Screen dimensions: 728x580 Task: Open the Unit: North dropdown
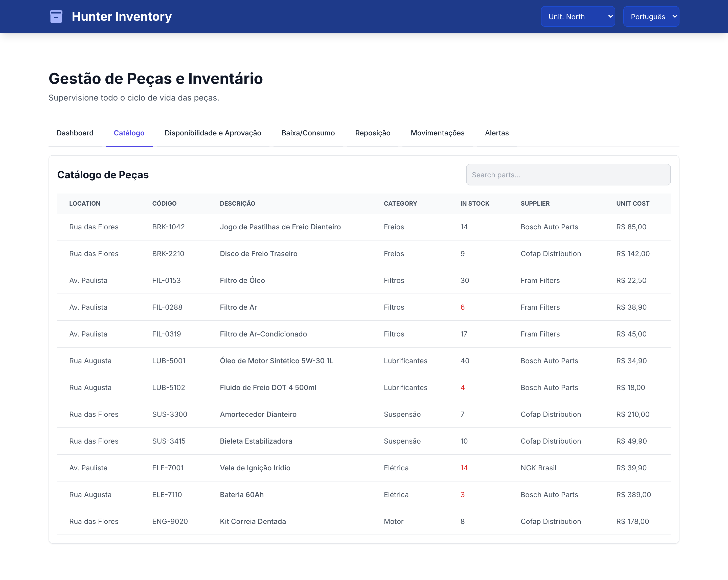(578, 16)
